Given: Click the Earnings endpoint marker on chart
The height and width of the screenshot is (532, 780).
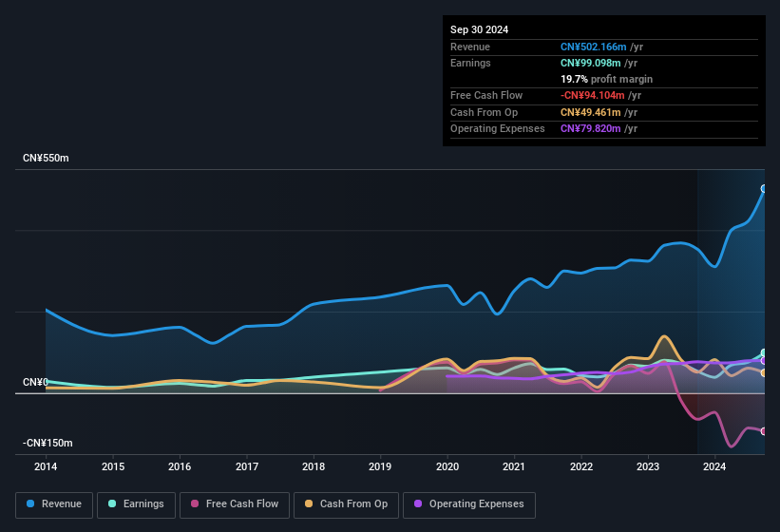Looking at the screenshot, I should (x=764, y=353).
